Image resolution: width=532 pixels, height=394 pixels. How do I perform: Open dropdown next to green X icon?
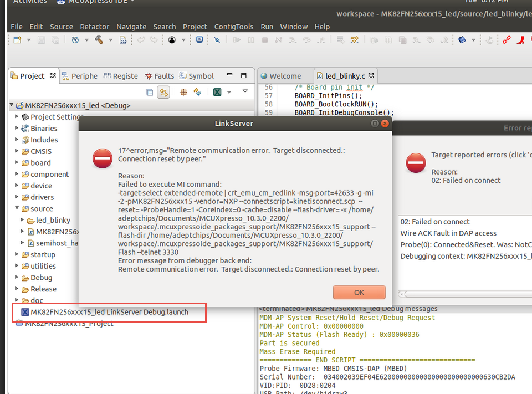click(x=229, y=93)
